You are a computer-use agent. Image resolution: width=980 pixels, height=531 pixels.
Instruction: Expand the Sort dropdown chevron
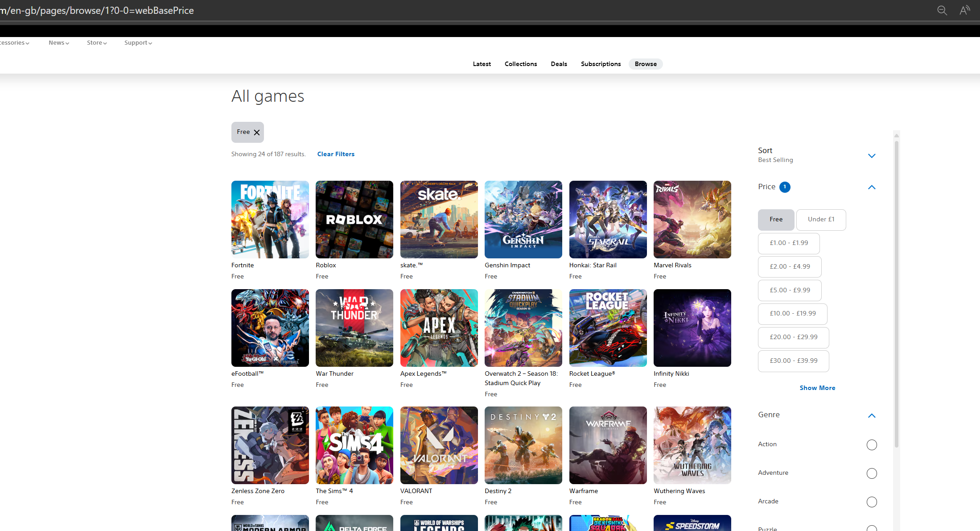tap(872, 156)
